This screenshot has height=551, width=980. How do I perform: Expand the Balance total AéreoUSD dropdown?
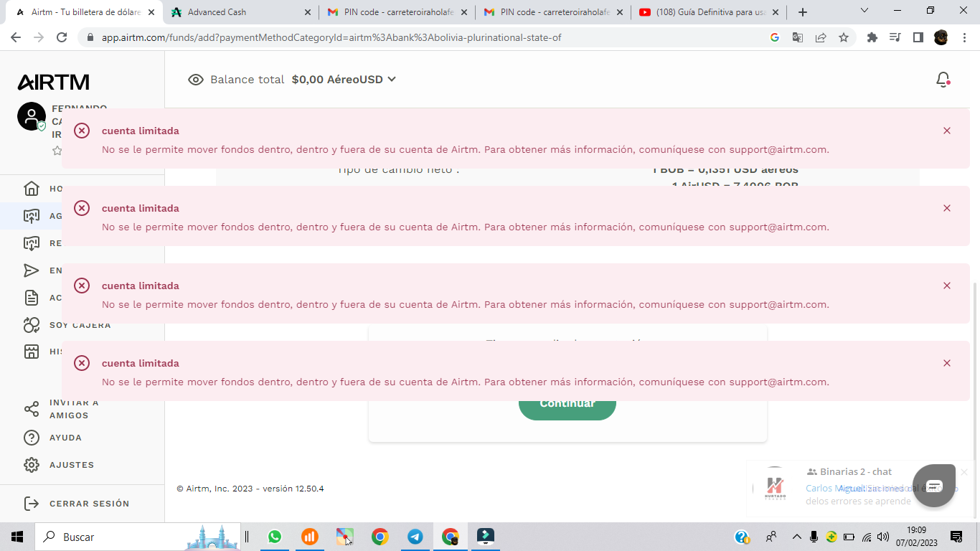pos(392,80)
